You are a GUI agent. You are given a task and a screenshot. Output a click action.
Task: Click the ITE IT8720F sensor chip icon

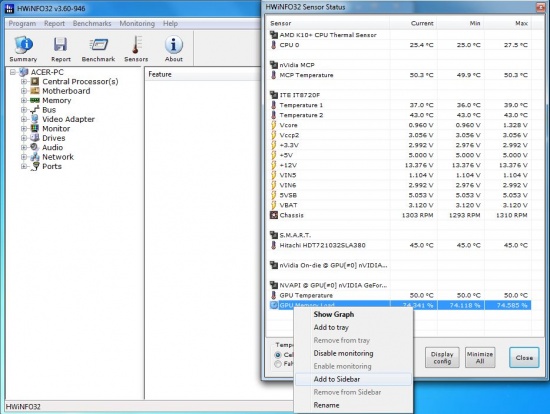(x=274, y=95)
